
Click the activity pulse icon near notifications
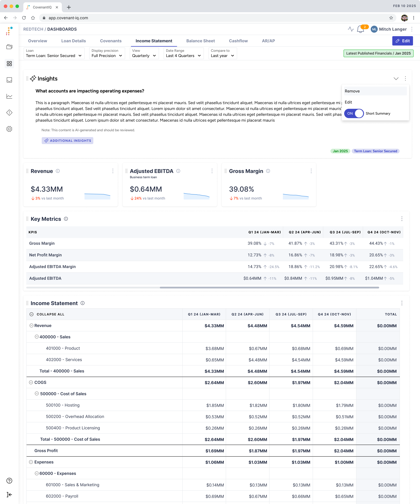click(x=351, y=29)
